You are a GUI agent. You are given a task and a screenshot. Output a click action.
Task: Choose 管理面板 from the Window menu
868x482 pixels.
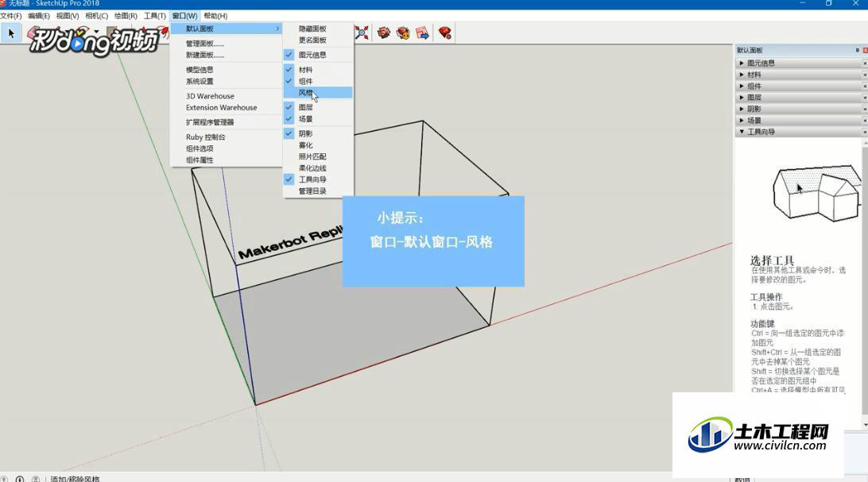tap(226, 43)
